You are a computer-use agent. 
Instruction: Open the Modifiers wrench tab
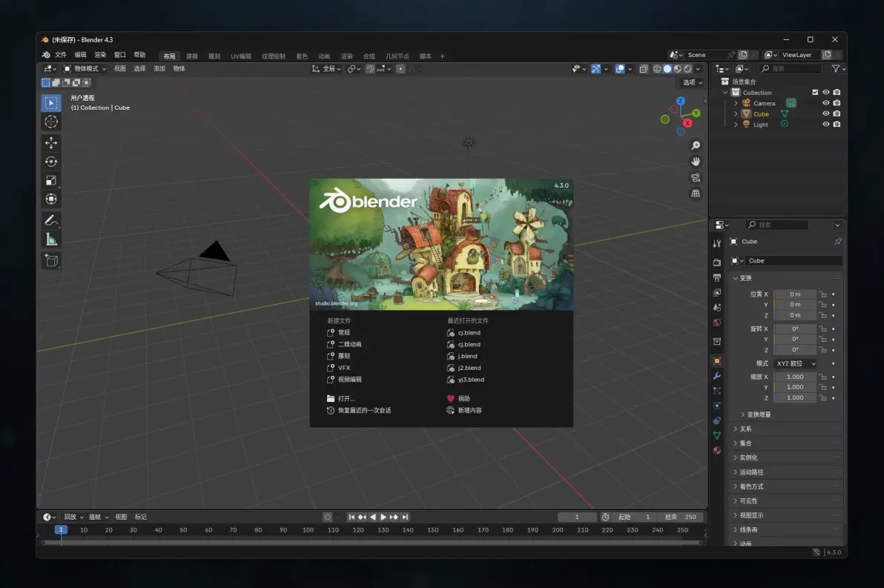(x=717, y=376)
